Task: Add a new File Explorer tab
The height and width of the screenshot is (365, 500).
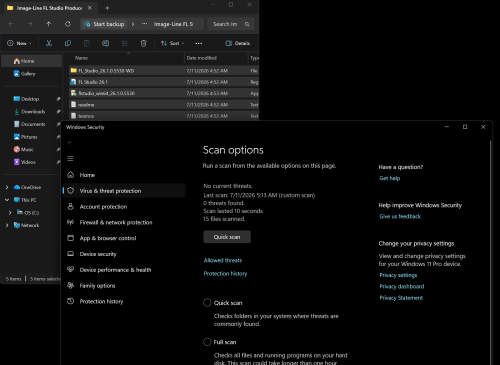Action: tap(107, 8)
